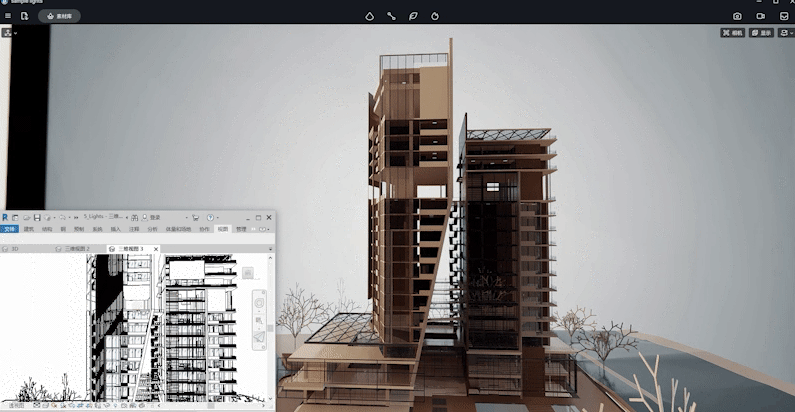Open the 插入 insert ribbon tab
This screenshot has width=795, height=412.
click(116, 229)
